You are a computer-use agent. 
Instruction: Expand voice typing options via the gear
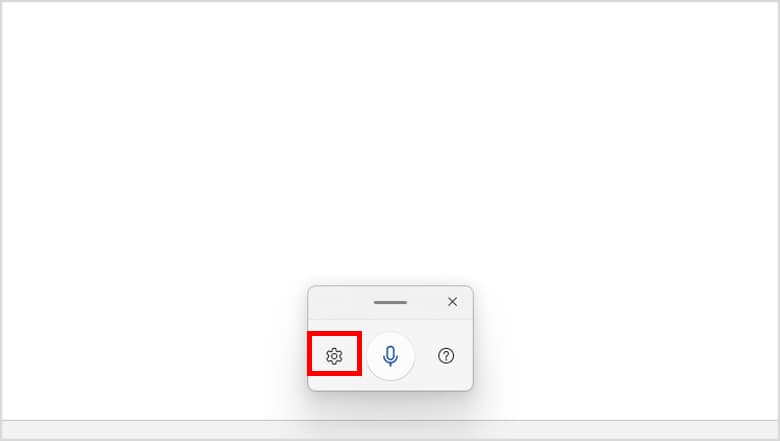click(334, 356)
